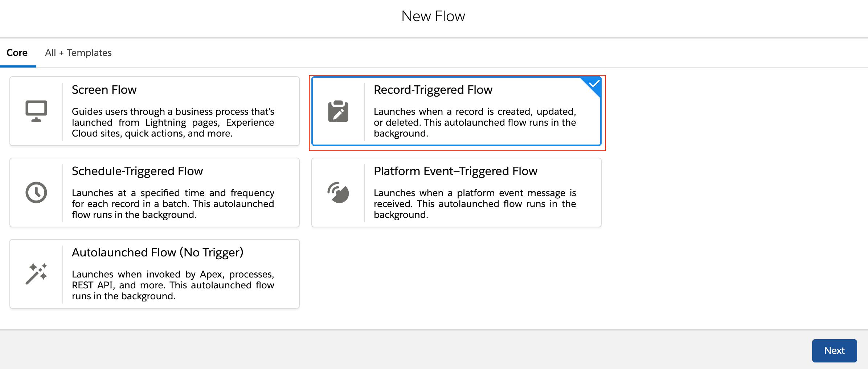868x369 pixels.
Task: Switch to the All + Templates tab
Action: [78, 53]
